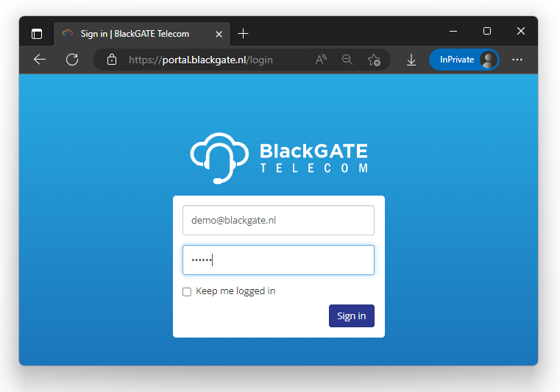560x392 pixels.
Task: Add this page to favorites
Action: (374, 60)
